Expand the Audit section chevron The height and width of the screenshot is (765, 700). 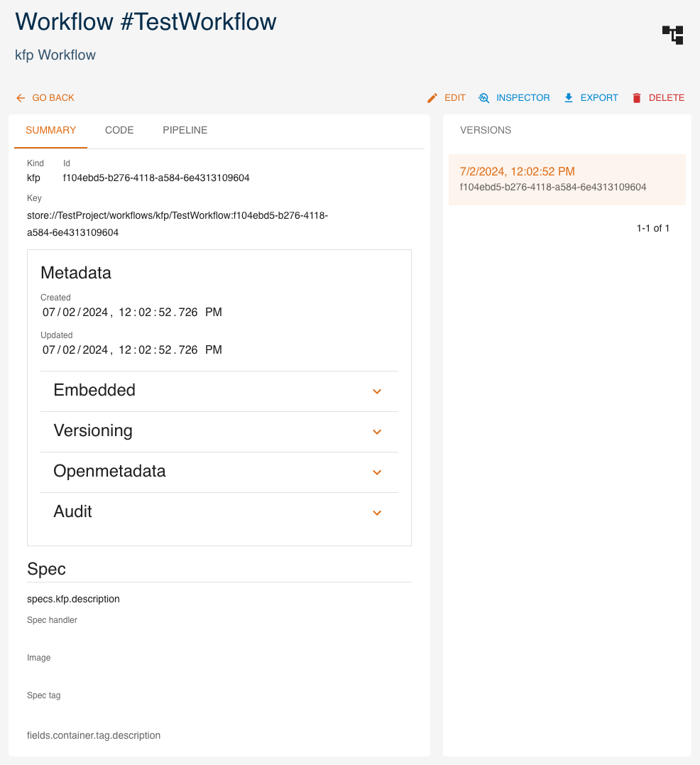[377, 513]
